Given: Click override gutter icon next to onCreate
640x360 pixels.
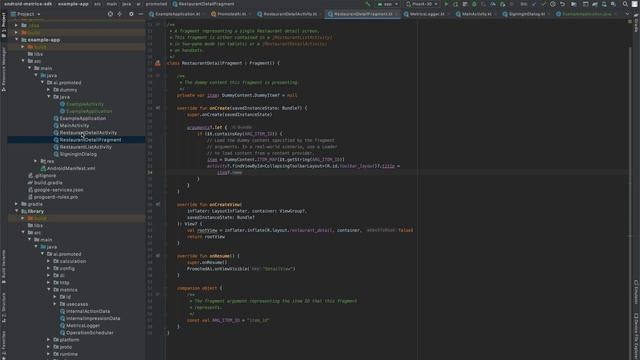Looking at the screenshot, I should (158, 108).
